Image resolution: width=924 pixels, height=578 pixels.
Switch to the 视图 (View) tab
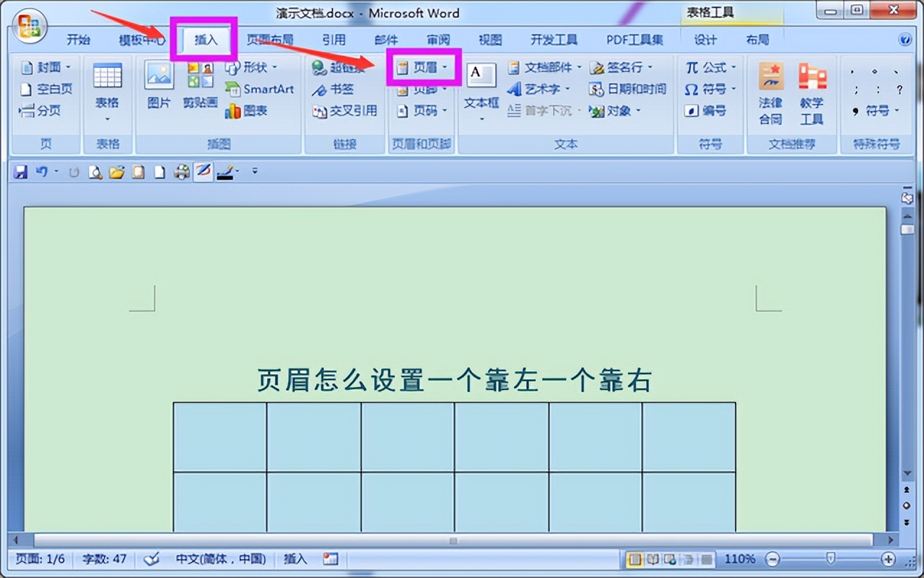click(x=490, y=40)
